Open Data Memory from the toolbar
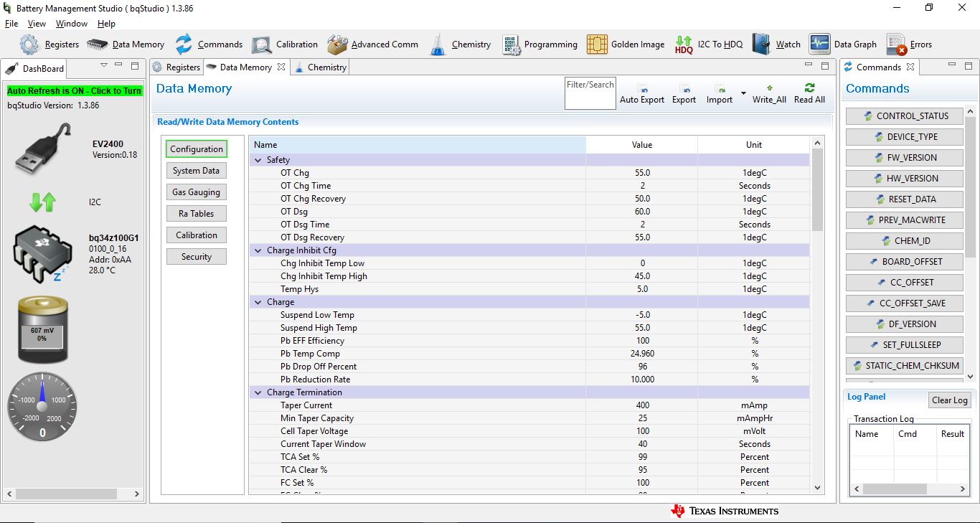Image resolution: width=980 pixels, height=523 pixels. [98, 44]
